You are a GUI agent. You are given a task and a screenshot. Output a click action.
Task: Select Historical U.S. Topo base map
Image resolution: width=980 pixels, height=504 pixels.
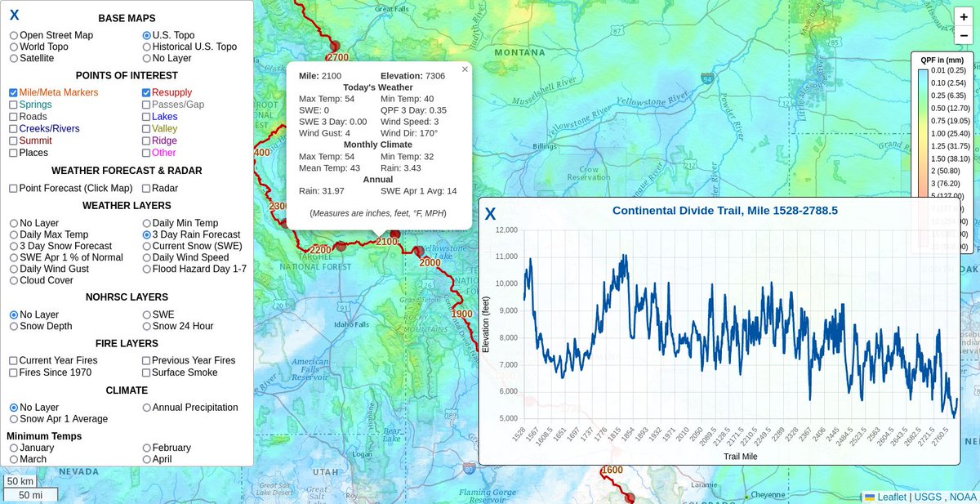tap(146, 47)
